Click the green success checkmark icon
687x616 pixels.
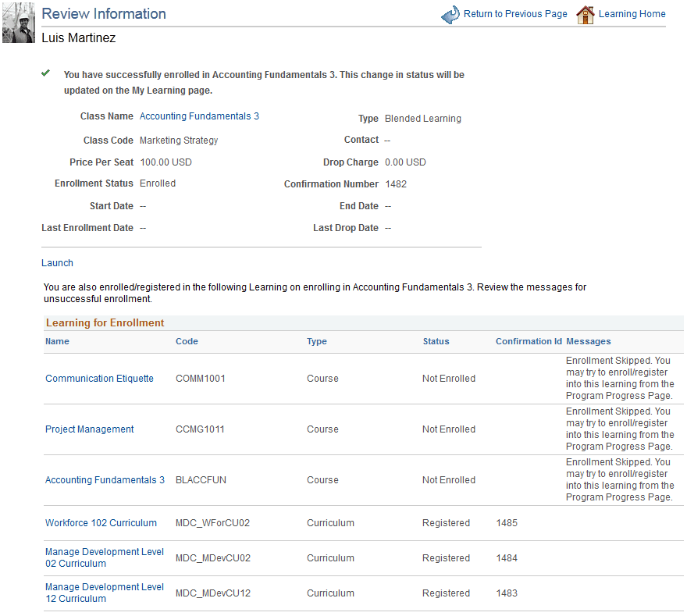[45, 73]
